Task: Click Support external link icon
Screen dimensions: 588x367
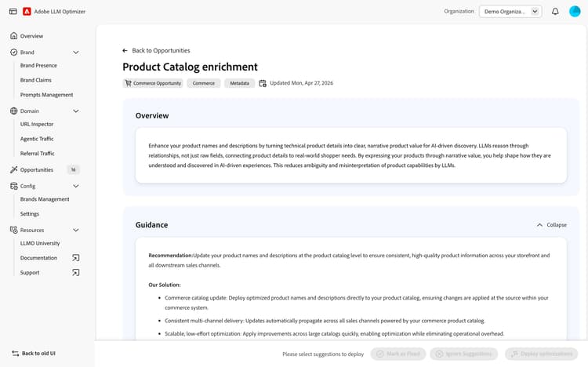Action: [76, 272]
